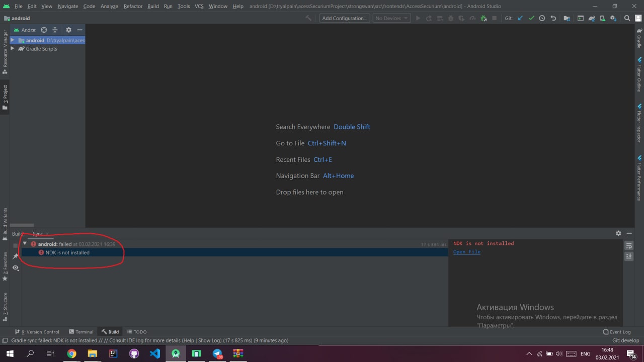Screen dimensions: 644x362
Task: Show Git history clock icon
Action: (542, 18)
